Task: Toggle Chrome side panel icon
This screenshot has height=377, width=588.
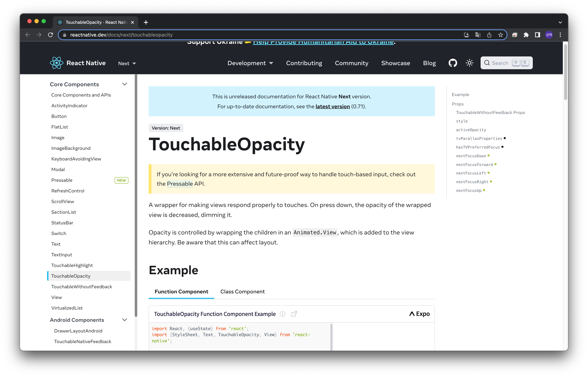Action: 537,35
